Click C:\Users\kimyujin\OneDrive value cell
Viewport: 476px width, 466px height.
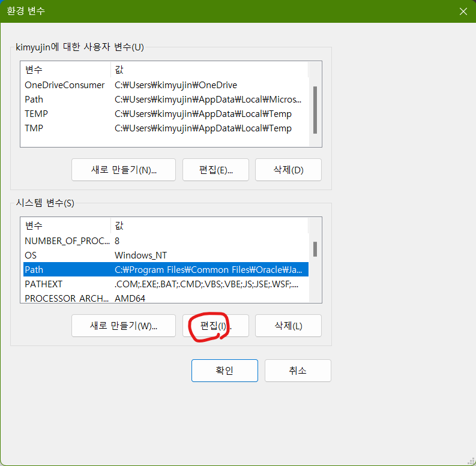(x=176, y=85)
